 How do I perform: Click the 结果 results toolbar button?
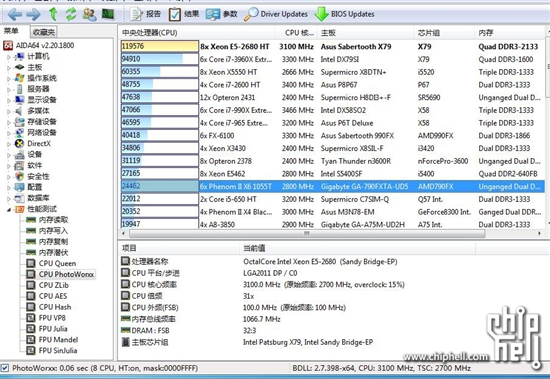184,14
